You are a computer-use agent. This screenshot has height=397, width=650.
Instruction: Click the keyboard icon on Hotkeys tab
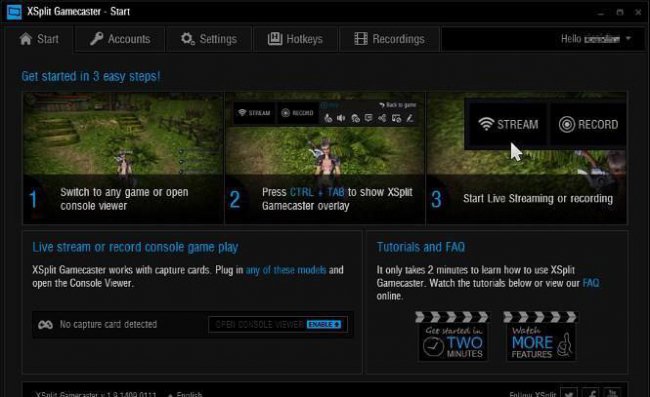[275, 39]
